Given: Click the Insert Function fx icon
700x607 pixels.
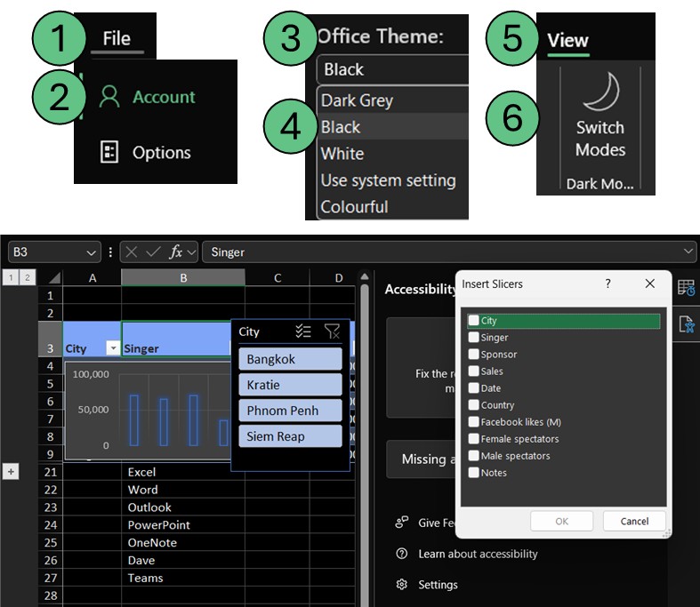Looking at the screenshot, I should point(176,252).
